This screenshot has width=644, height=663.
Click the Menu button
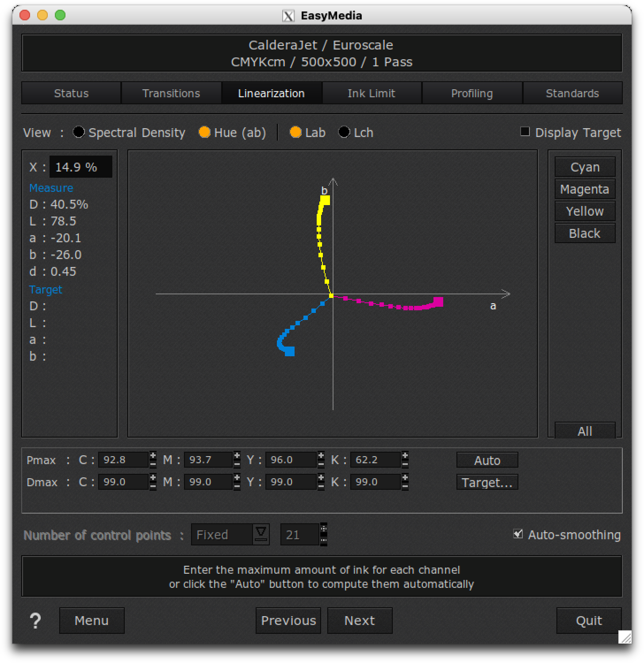coord(92,621)
